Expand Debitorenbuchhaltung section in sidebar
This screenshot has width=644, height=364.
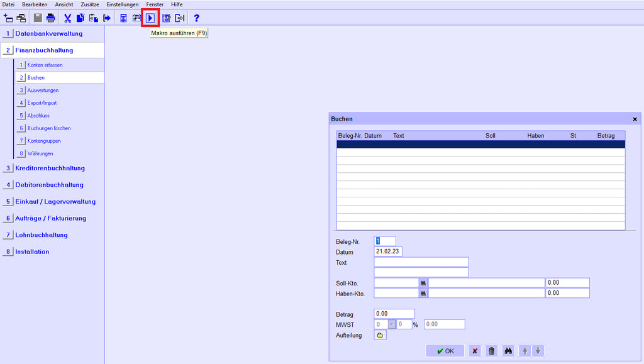[x=49, y=185]
